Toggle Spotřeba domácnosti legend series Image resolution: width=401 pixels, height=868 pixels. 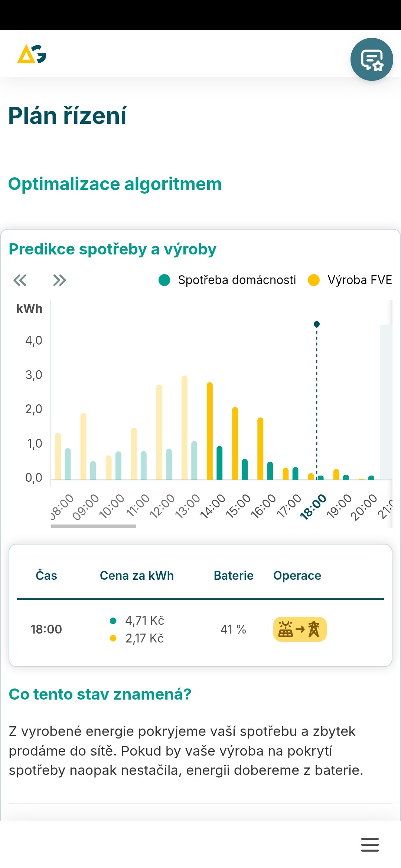227,280
